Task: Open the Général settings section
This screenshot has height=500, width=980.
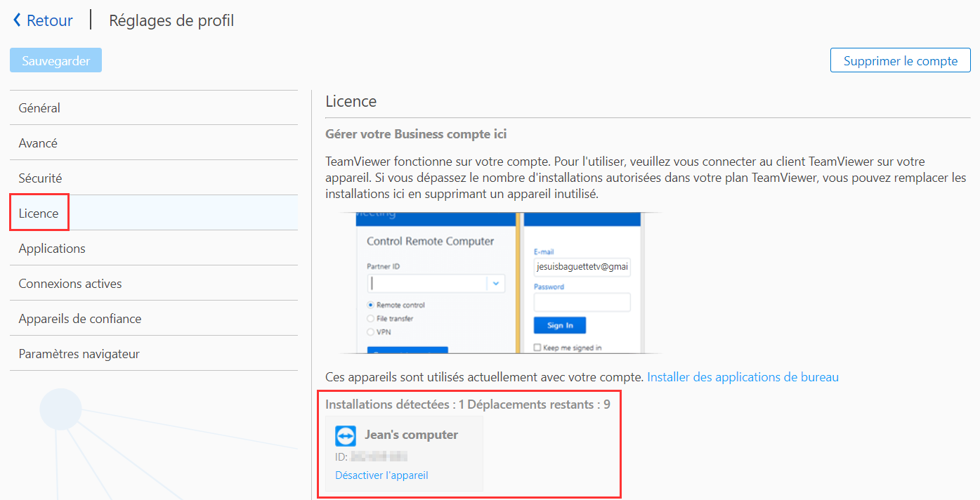Action: pyautogui.click(x=154, y=107)
